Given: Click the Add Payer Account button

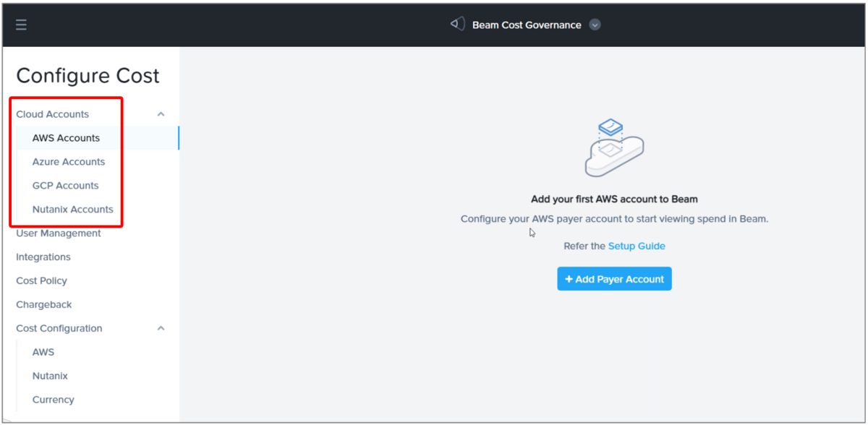Looking at the screenshot, I should point(614,279).
